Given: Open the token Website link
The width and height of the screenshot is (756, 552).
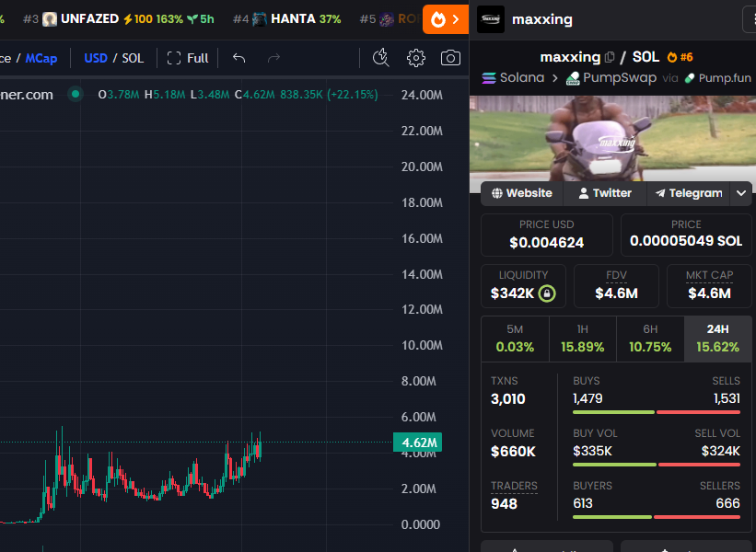Looking at the screenshot, I should coord(522,193).
